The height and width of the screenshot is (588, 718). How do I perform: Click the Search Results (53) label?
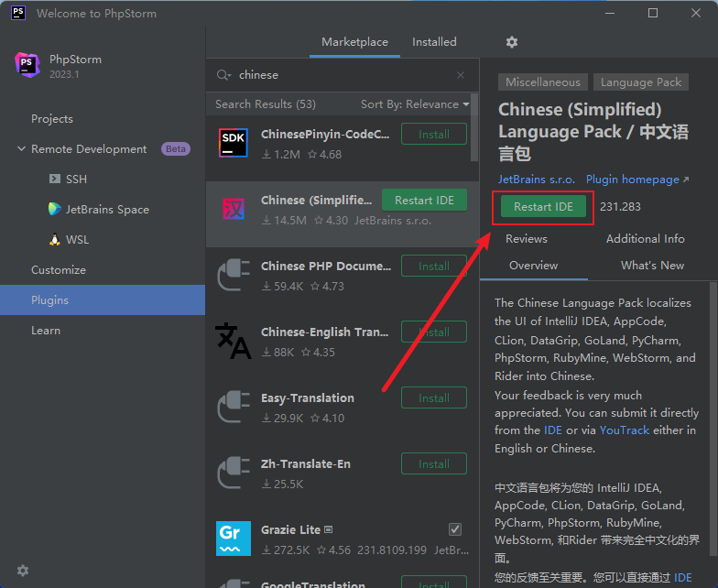(x=266, y=104)
